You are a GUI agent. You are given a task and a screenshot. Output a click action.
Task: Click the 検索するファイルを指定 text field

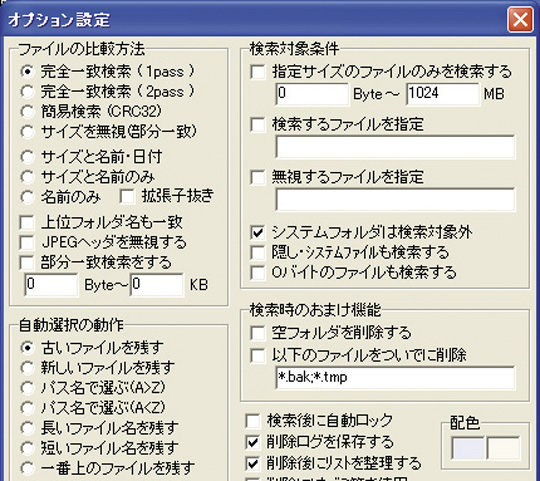(x=395, y=146)
